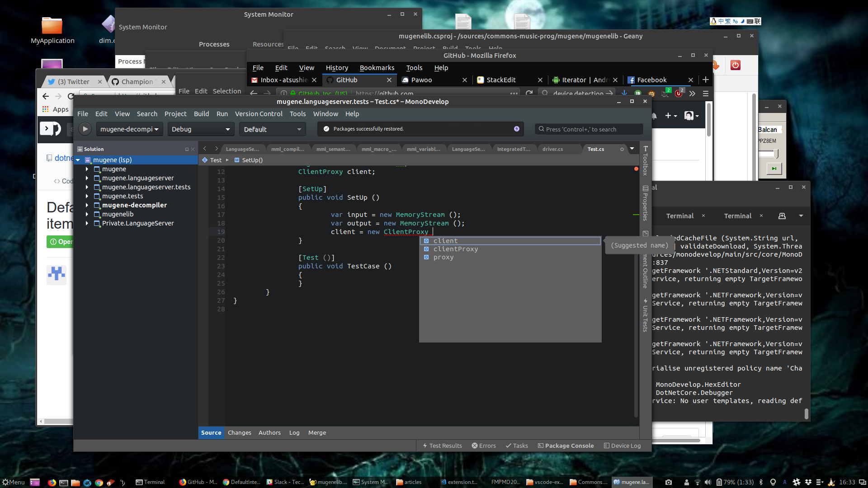Run the project with the play button

click(x=85, y=129)
